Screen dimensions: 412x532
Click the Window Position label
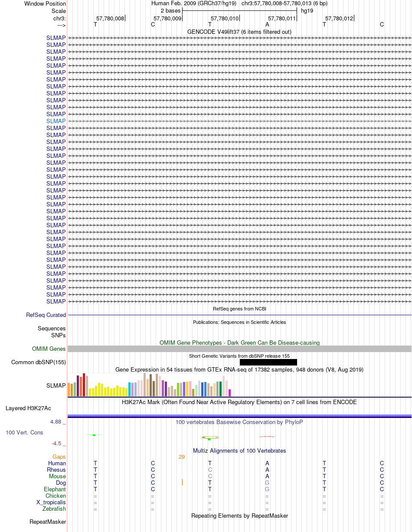coord(45,3)
